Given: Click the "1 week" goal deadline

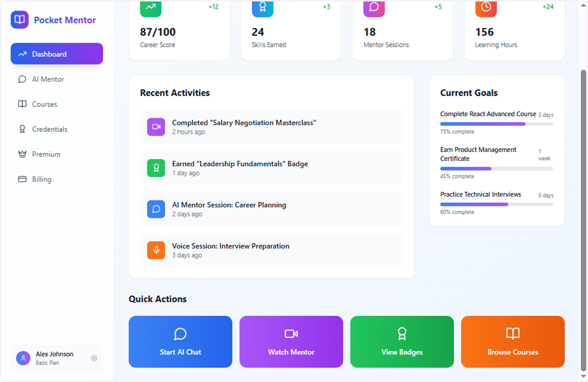Looking at the screenshot, I should coord(544,155).
